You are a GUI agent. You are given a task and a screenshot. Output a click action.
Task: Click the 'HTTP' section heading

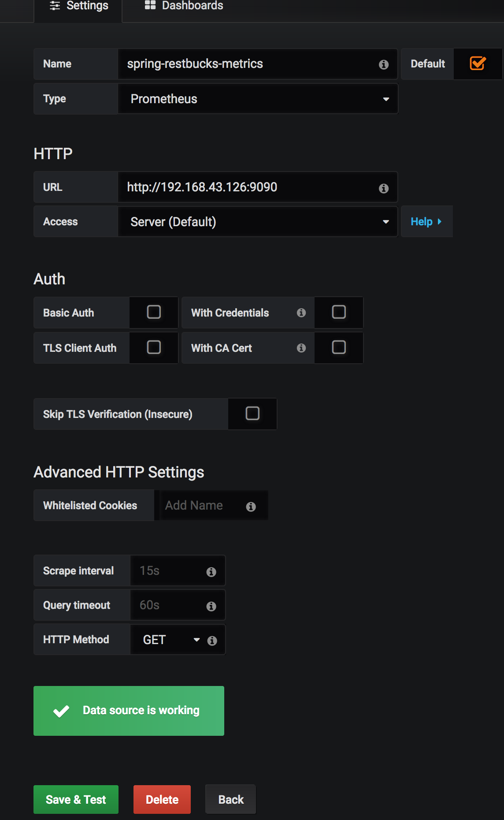click(x=53, y=154)
